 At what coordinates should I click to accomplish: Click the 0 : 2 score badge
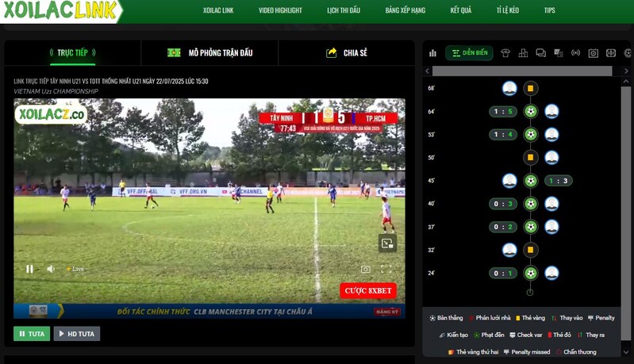[x=503, y=227]
